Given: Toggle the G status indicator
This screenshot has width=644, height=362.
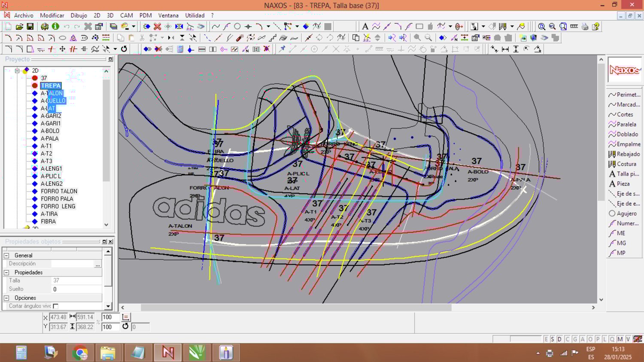Looking at the screenshot, I should (x=575, y=339).
